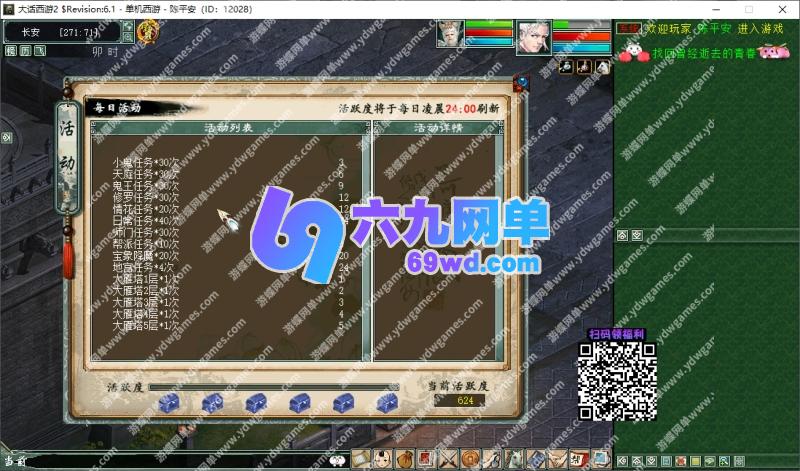Click the magnifier button beside the coordinates
Viewport: 800px width, 471px height.
coord(129,37)
